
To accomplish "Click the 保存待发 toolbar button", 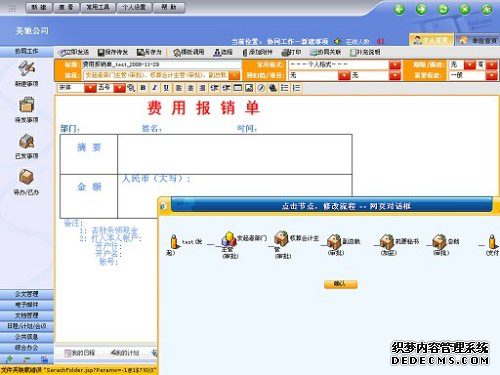I will [x=113, y=52].
